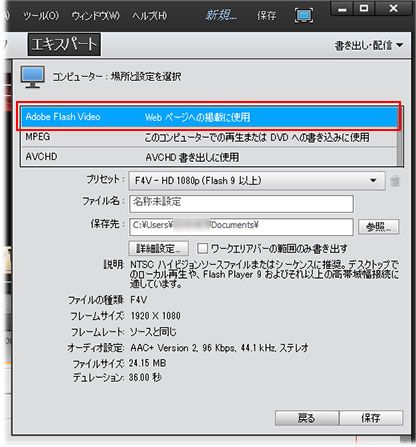416x447 pixels.
Task: Click the 戻る back button
Action: 307,418
